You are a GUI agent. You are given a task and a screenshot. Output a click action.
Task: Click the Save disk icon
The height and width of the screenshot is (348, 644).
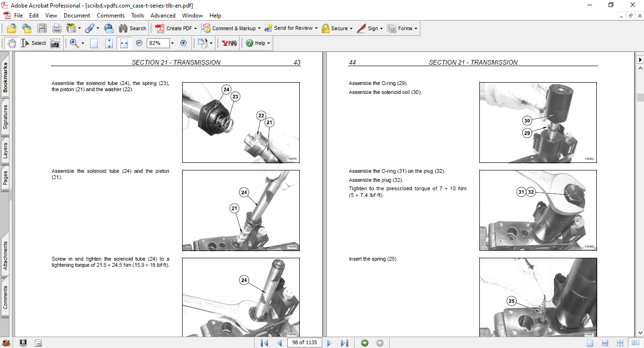point(42,28)
